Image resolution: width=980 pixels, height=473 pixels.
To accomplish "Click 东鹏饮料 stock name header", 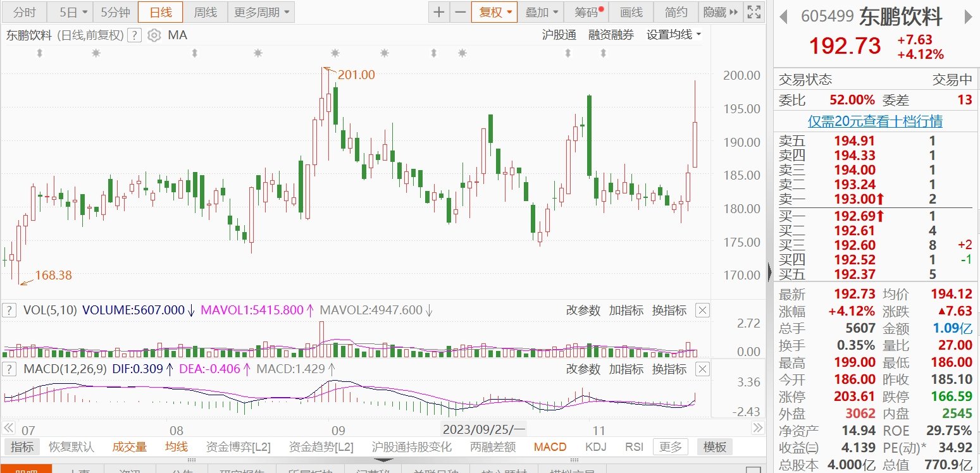I will tap(901, 17).
